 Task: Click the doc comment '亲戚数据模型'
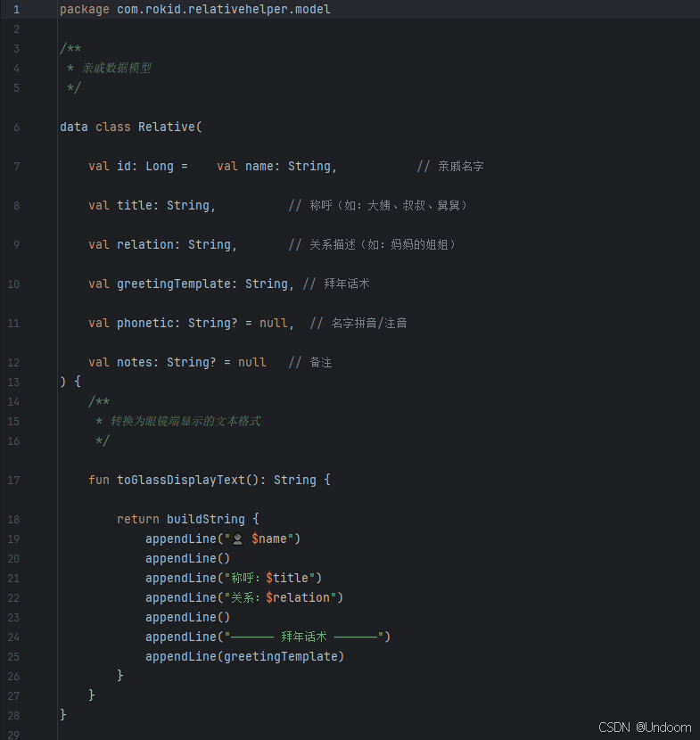pos(117,68)
